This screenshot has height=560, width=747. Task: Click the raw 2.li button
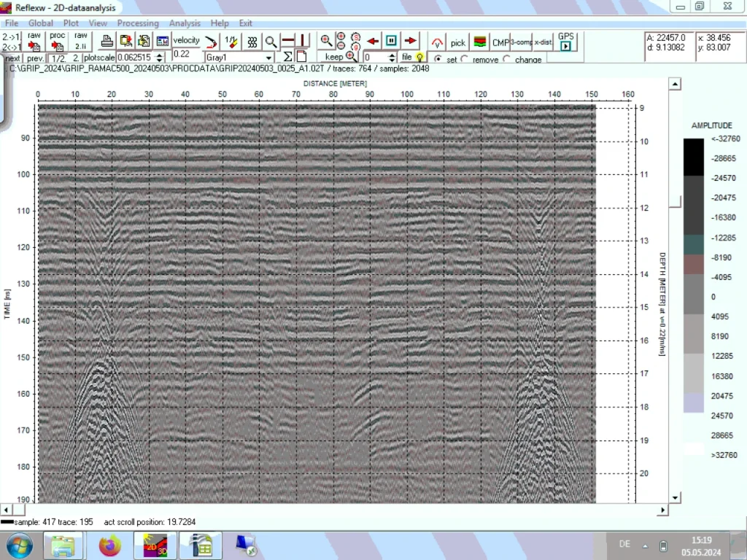coord(80,42)
